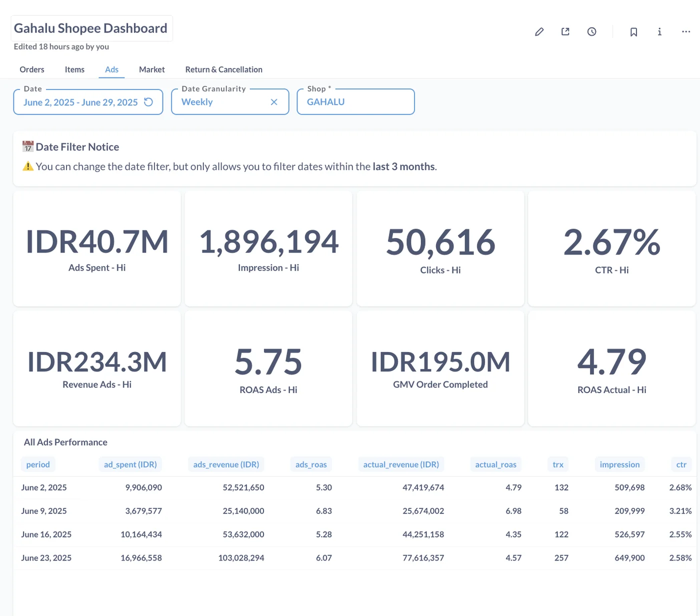Click the All Ads Performance table title
This screenshot has width=700, height=616.
click(65, 442)
